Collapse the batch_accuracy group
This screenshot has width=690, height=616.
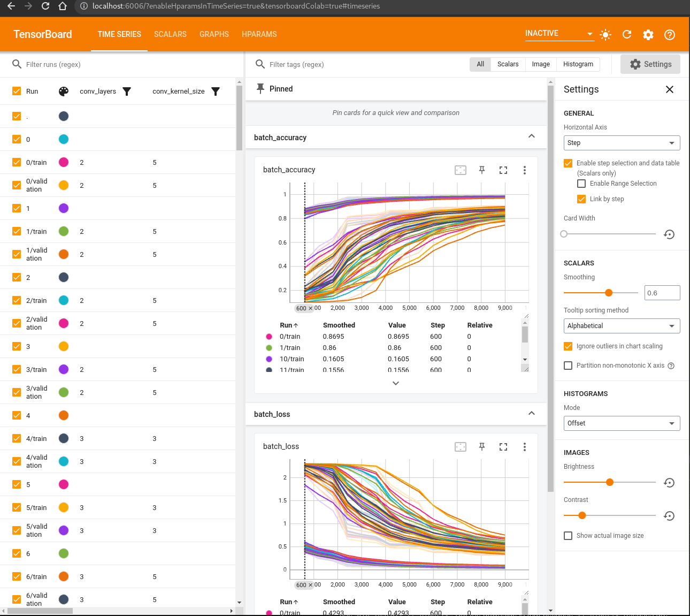point(532,136)
